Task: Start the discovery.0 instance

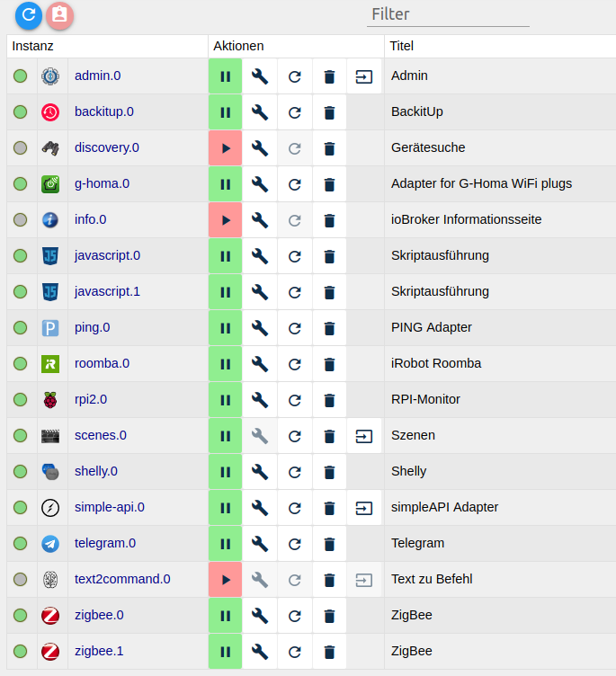Action: pyautogui.click(x=225, y=148)
